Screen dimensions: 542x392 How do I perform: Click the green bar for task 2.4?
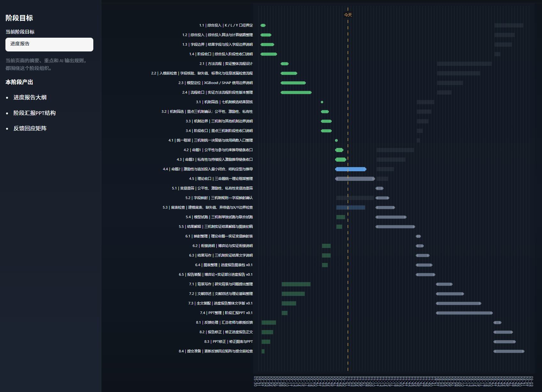(x=296, y=92)
